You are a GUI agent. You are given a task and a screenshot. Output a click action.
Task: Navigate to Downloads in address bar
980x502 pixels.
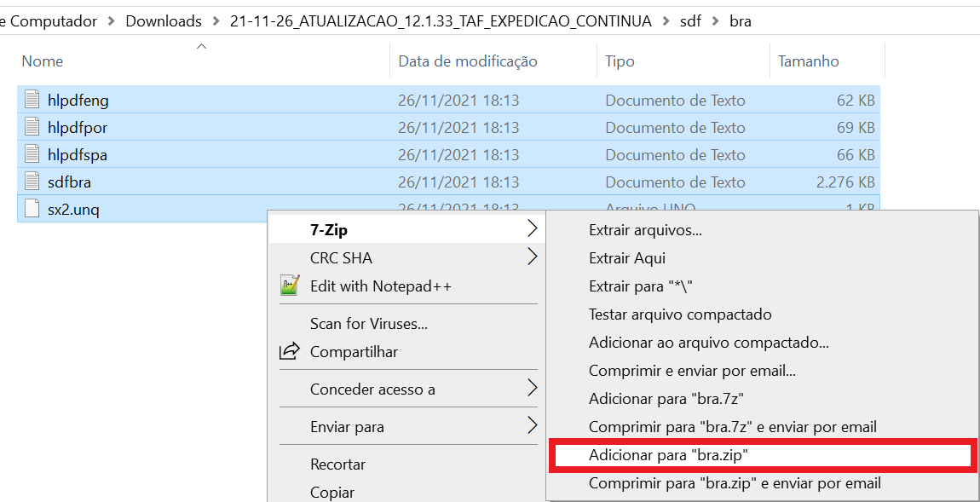pos(164,21)
